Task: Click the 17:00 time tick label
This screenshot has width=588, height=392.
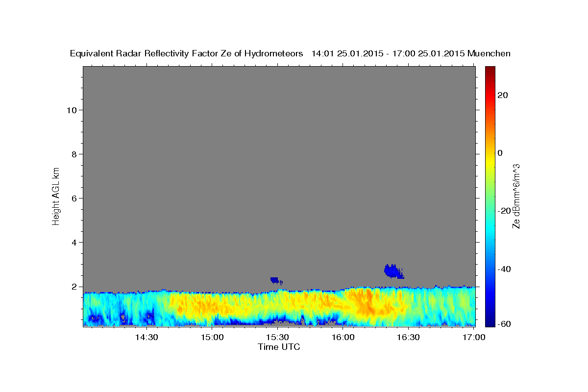Action: point(474,337)
